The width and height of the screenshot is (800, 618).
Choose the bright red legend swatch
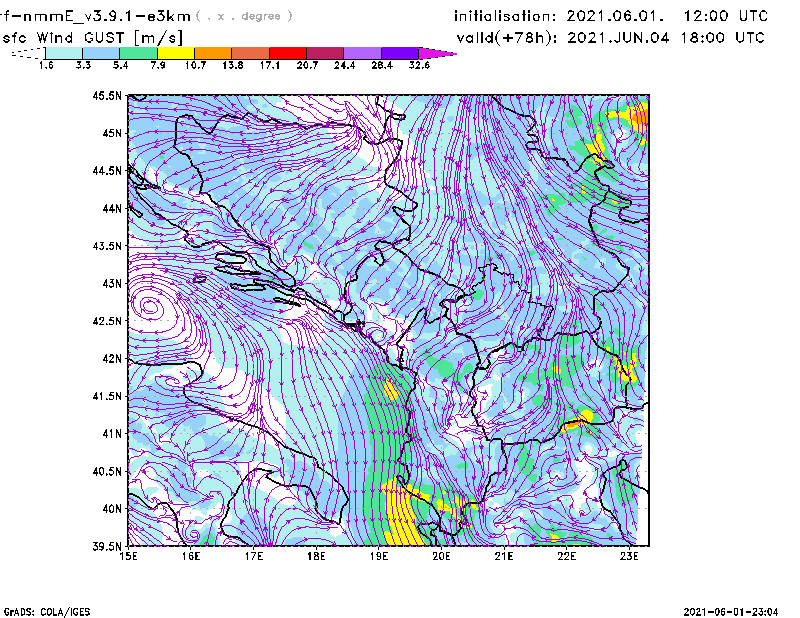click(x=288, y=53)
